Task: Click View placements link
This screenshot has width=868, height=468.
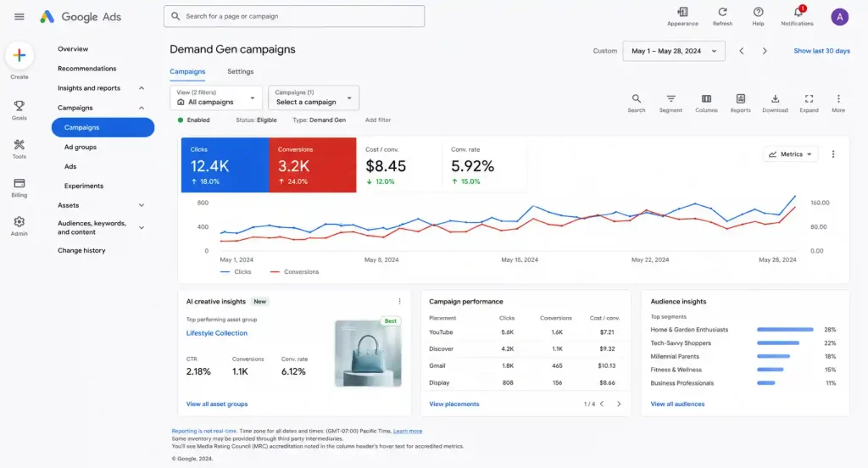Action: point(454,404)
